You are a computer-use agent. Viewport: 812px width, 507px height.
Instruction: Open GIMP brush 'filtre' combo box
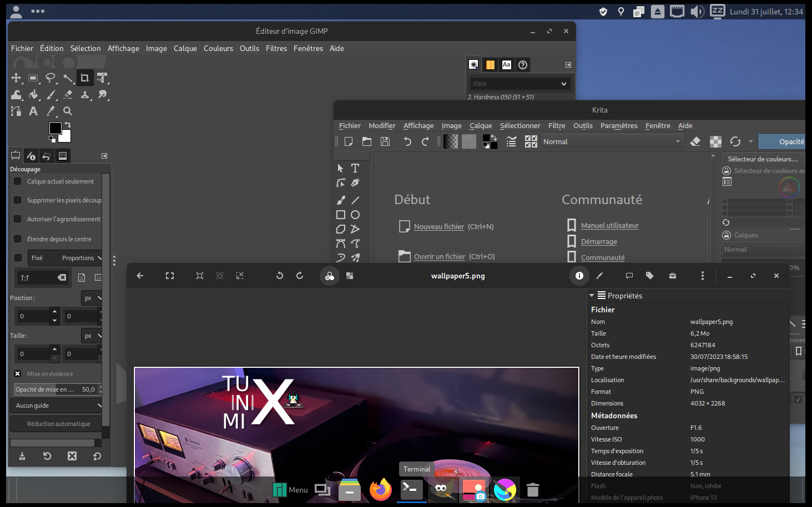[x=519, y=84]
